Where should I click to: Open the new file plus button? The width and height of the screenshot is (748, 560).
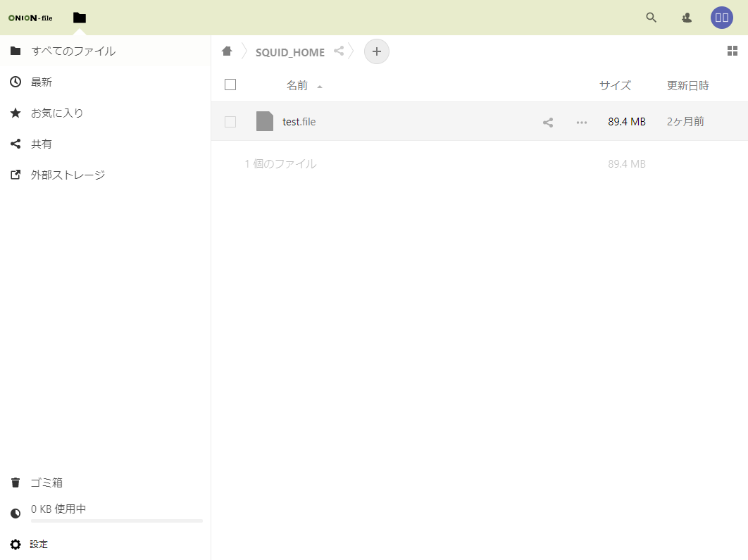(376, 51)
